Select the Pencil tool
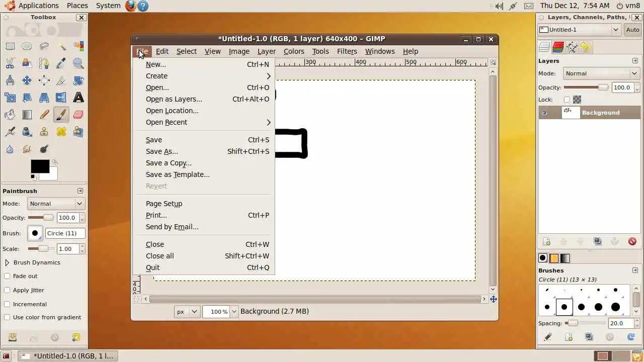This screenshot has height=362, width=644. coord(44,115)
